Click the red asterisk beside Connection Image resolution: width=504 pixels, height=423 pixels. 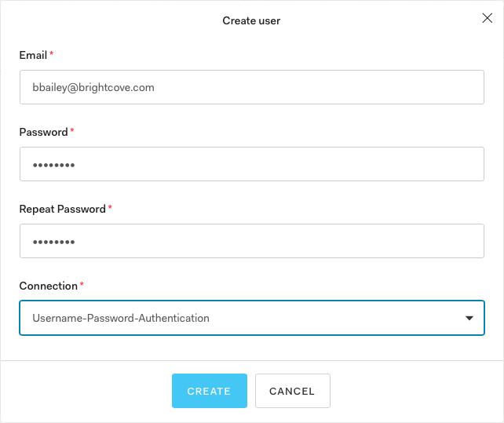[82, 285]
